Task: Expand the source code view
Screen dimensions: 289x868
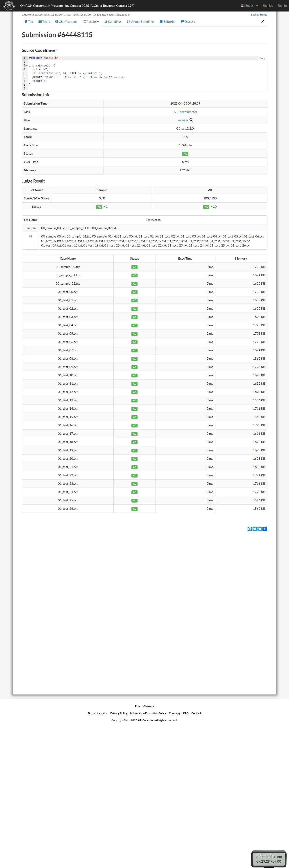Action: (x=51, y=51)
